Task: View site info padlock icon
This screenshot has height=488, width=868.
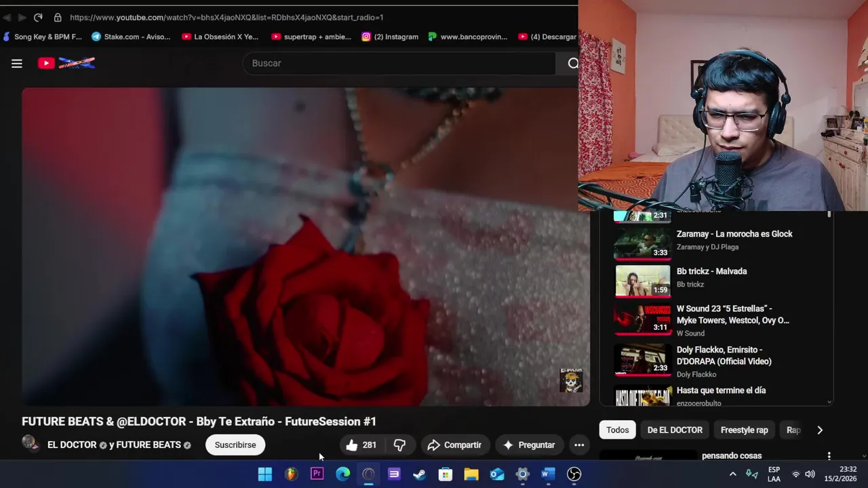Action: [x=57, y=17]
